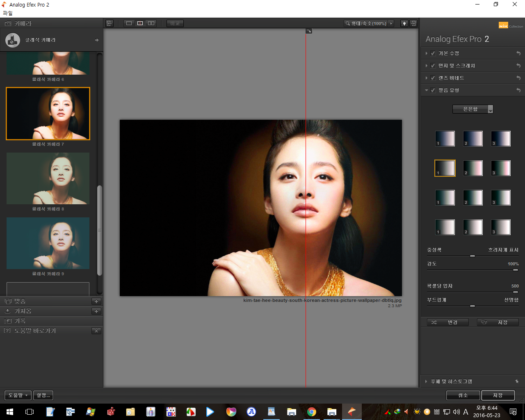Adjust the 부드럽게 선명함 slider
Image resolution: width=525 pixels, height=420 pixels.
(x=472, y=306)
